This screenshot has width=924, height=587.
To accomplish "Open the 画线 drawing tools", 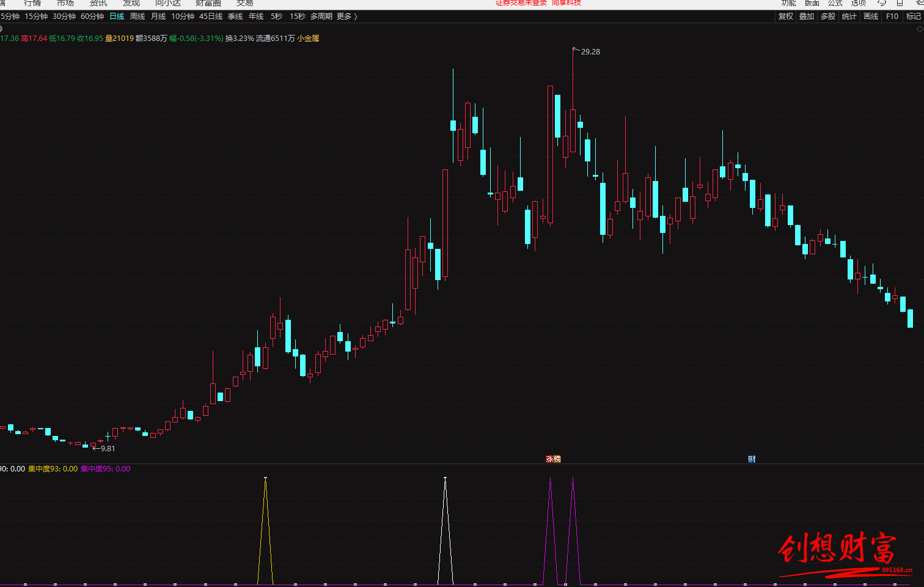I will point(871,17).
